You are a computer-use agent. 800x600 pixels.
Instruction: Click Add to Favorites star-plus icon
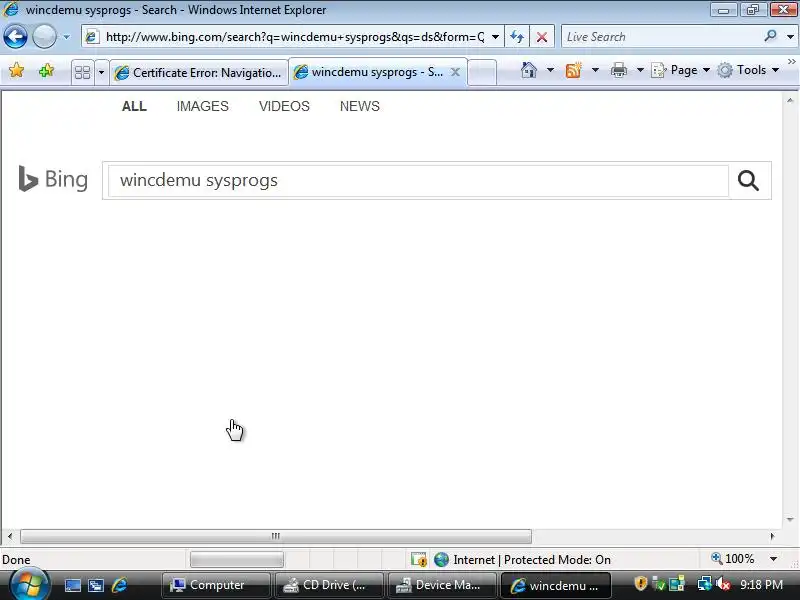[x=46, y=70]
